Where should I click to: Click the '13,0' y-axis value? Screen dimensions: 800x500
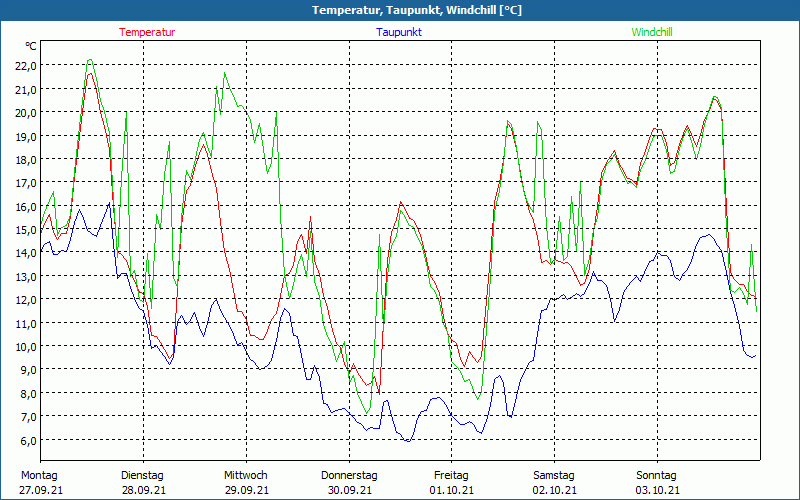[26, 277]
